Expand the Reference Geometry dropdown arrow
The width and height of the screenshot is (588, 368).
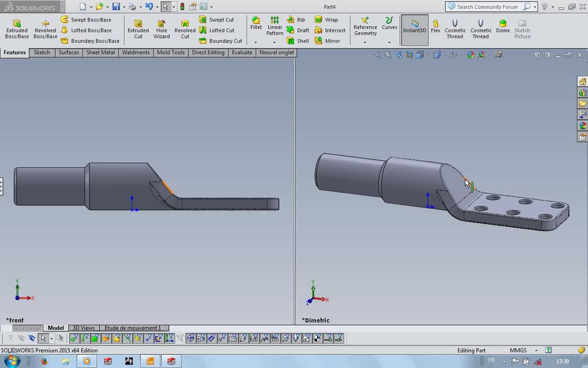click(x=365, y=42)
